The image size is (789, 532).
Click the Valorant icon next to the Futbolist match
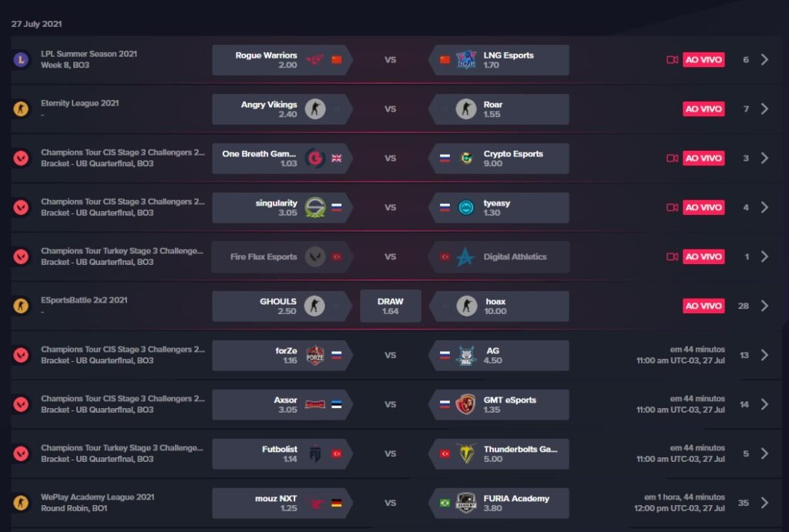coord(21,453)
